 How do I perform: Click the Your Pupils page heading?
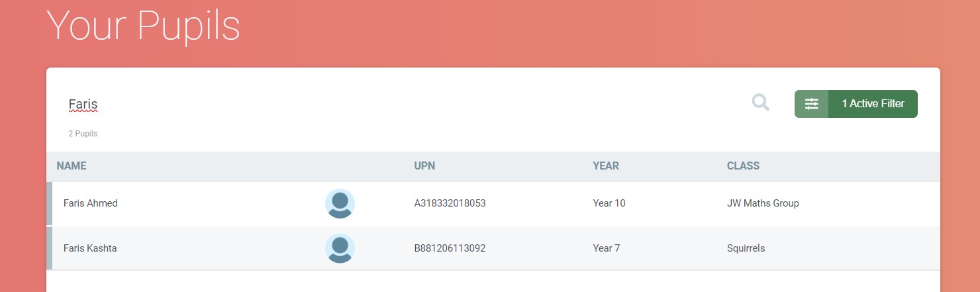pos(143,27)
